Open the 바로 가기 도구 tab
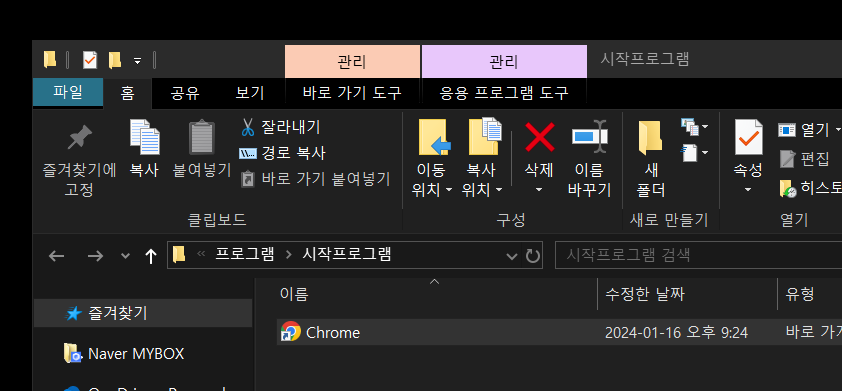Viewport: 842px width, 391px height. pyautogui.click(x=352, y=93)
